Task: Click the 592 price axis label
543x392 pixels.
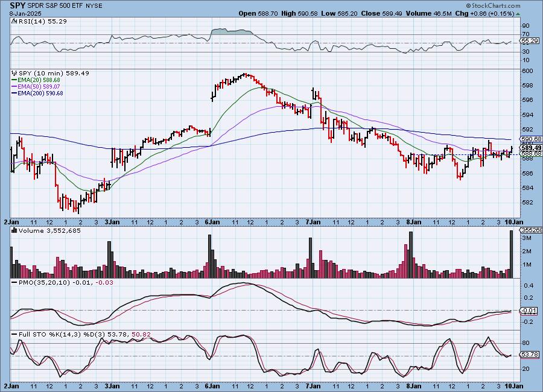Action: coord(527,130)
